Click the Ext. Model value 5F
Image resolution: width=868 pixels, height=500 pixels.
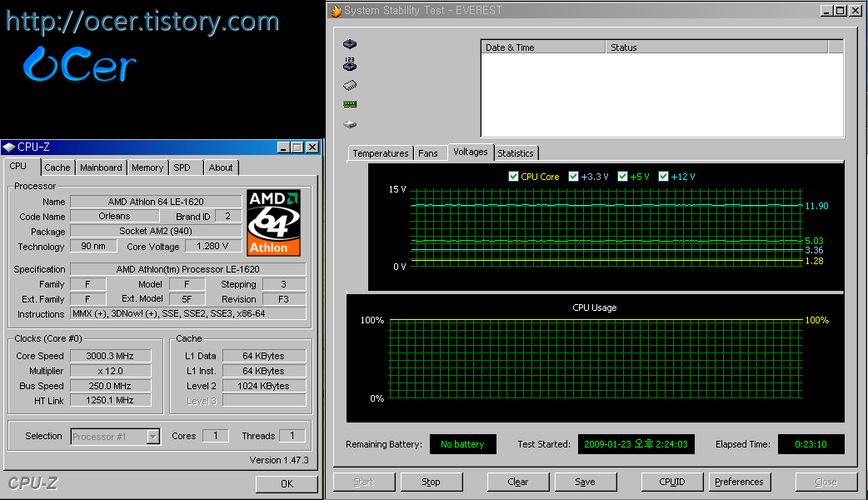click(187, 299)
